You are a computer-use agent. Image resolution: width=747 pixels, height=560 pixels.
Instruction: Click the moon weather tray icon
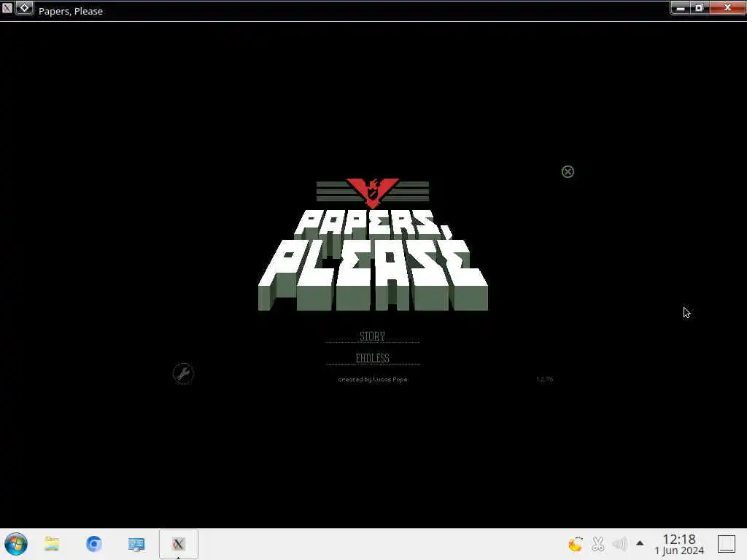[576, 544]
